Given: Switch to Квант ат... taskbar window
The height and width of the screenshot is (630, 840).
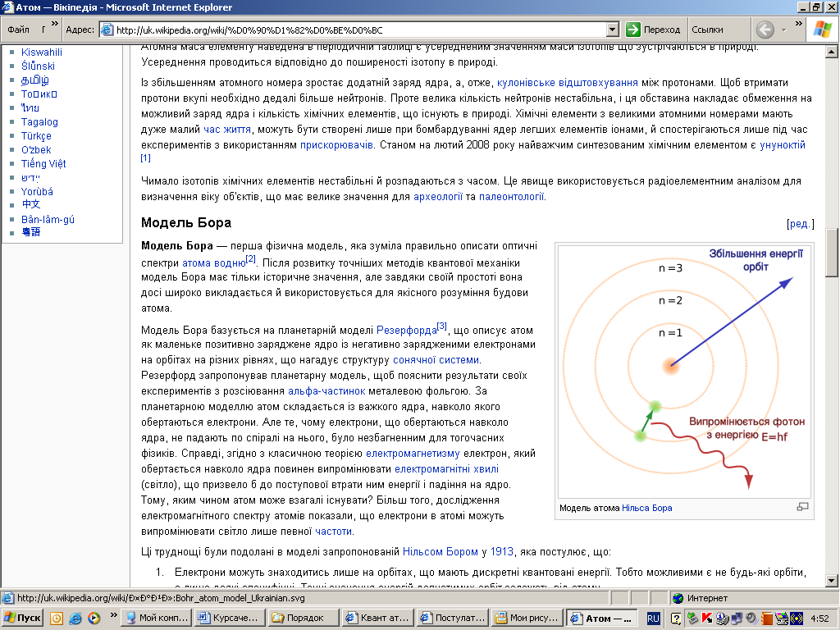Looking at the screenshot, I should [378, 619].
